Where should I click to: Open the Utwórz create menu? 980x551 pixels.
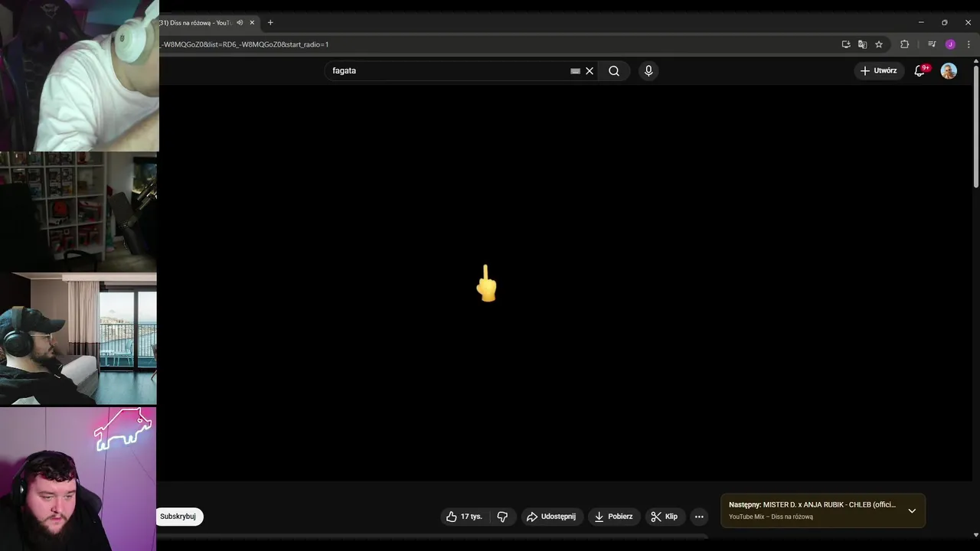tap(878, 70)
